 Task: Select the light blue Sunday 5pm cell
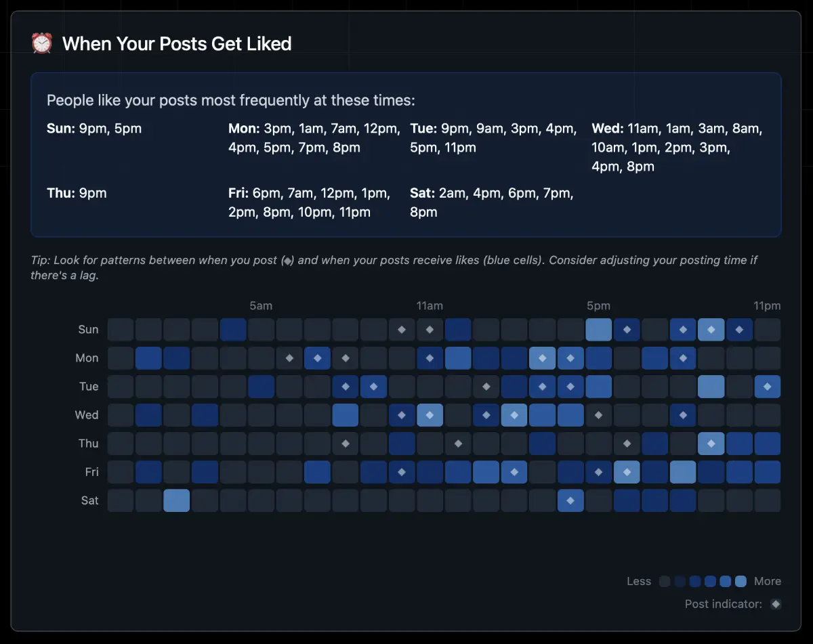599,330
